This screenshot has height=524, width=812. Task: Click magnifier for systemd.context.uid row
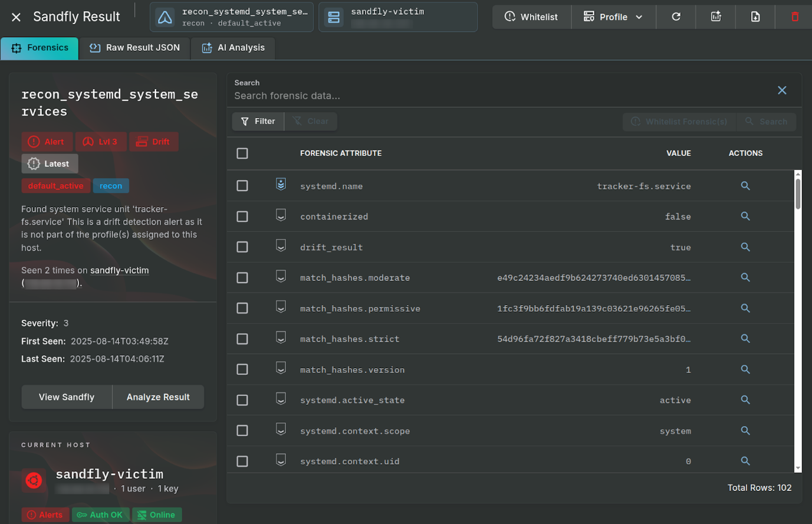pos(745,461)
